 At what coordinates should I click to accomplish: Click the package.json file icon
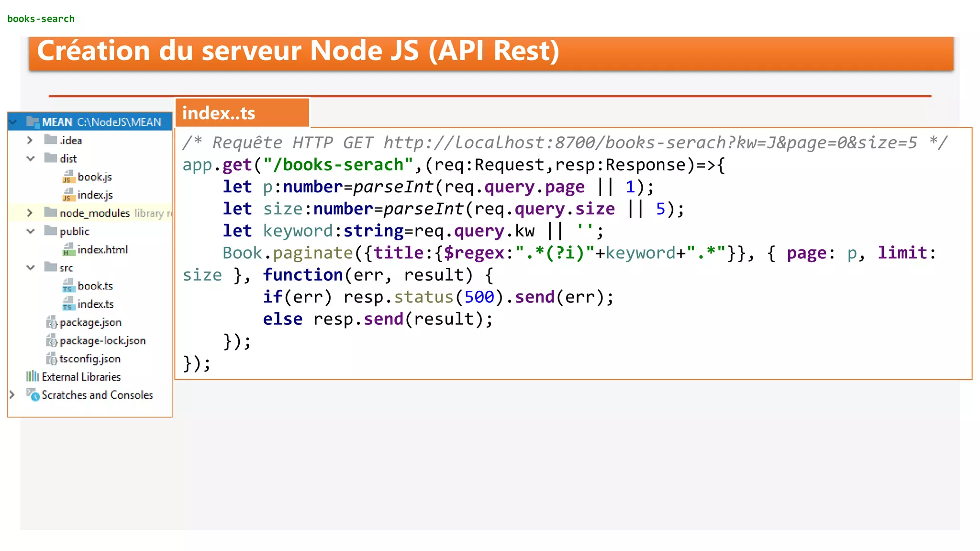tap(52, 322)
